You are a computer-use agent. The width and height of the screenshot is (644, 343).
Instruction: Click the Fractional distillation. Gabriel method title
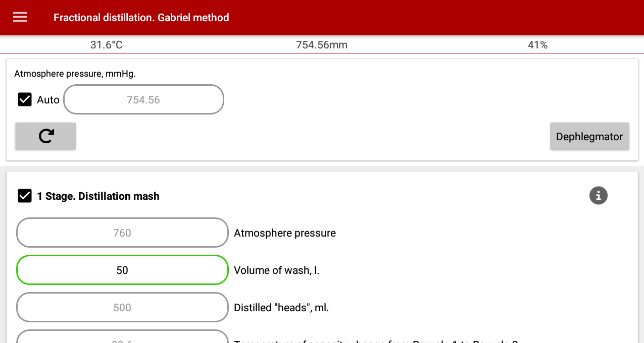(141, 18)
